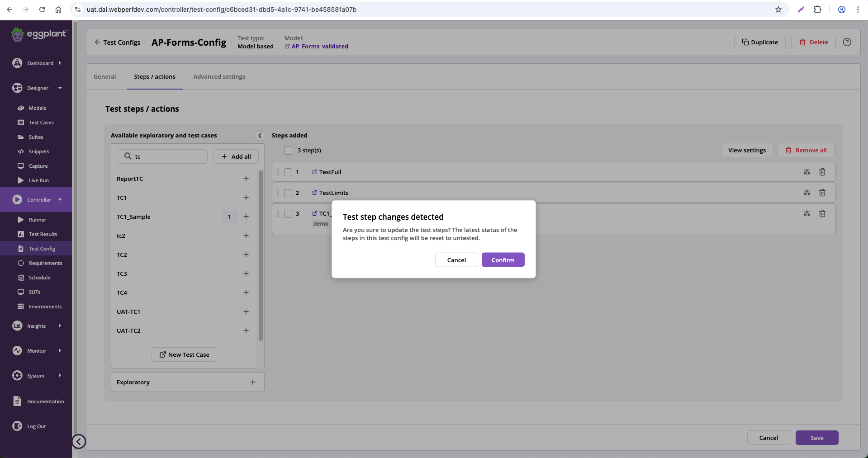Switch to the General tab
This screenshot has height=458, width=868.
click(x=105, y=77)
